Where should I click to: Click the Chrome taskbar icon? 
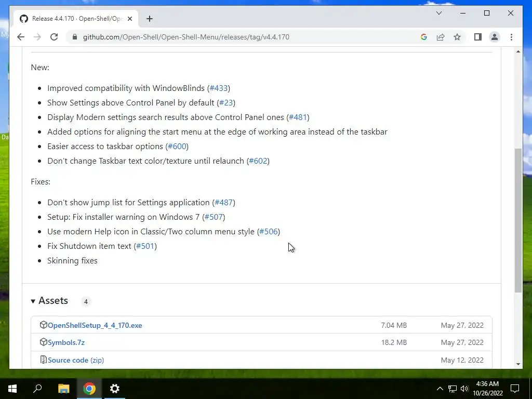click(x=89, y=389)
